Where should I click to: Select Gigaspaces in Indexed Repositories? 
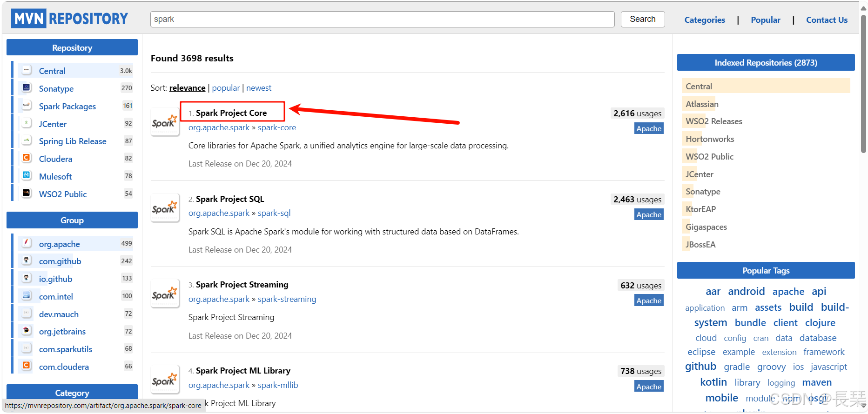click(x=706, y=227)
